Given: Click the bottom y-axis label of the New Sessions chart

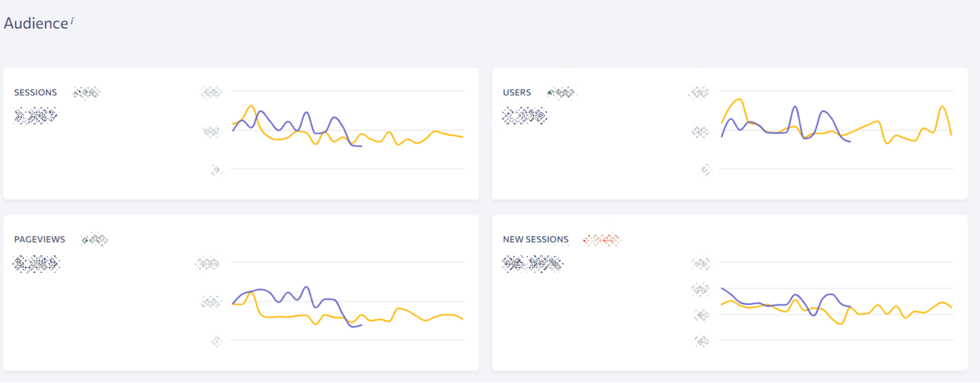Looking at the screenshot, I should [x=703, y=341].
